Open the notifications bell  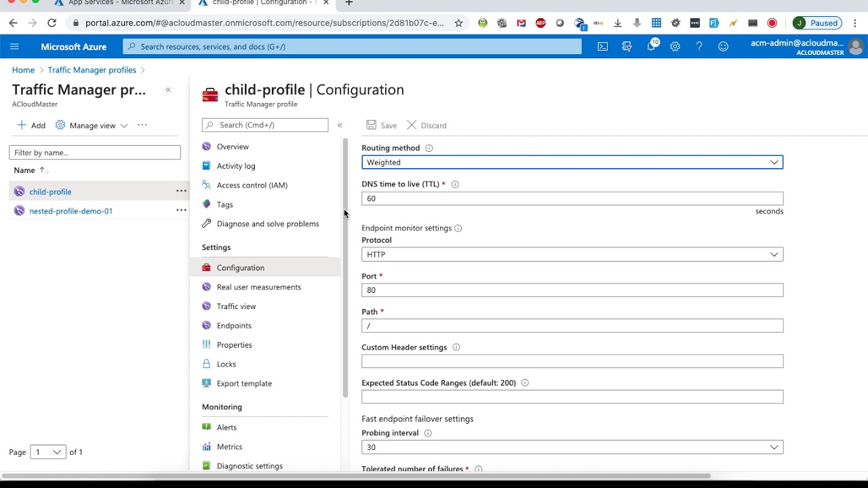pyautogui.click(x=651, y=47)
